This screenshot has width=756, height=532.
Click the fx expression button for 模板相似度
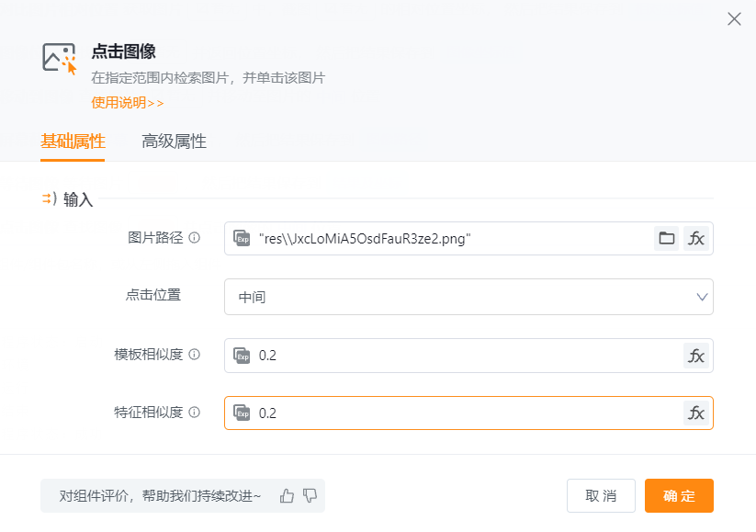tap(696, 356)
